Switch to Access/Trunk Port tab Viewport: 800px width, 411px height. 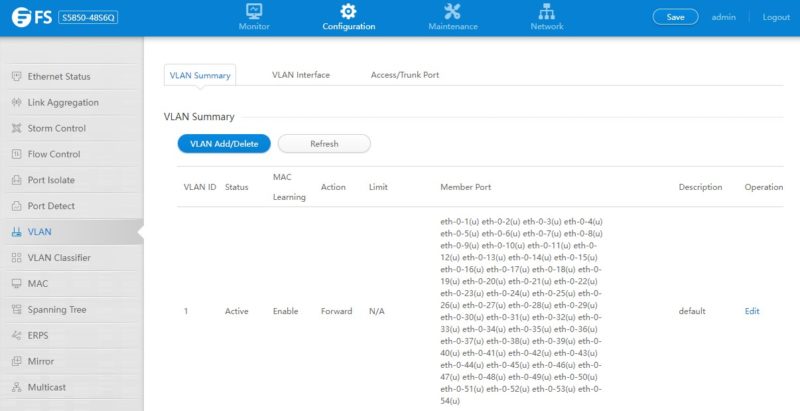pyautogui.click(x=405, y=75)
